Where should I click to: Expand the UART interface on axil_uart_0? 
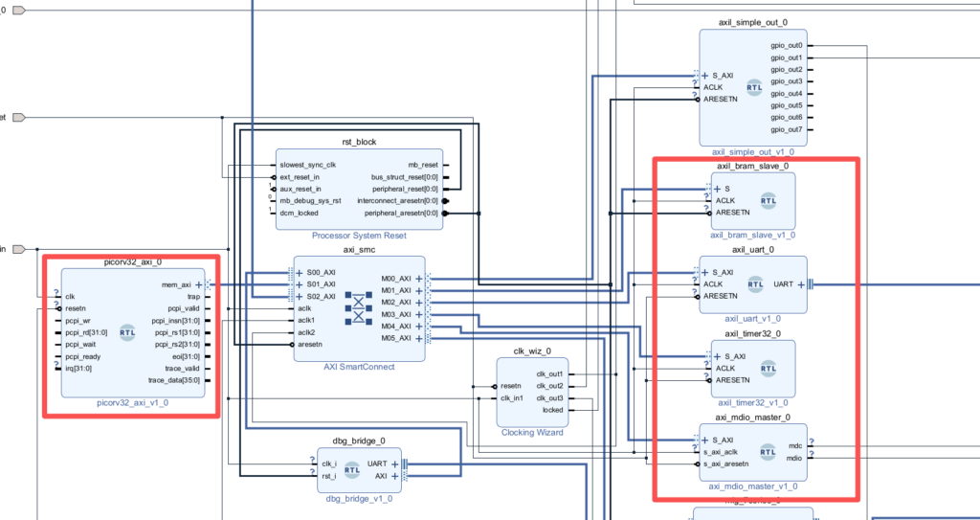point(800,284)
